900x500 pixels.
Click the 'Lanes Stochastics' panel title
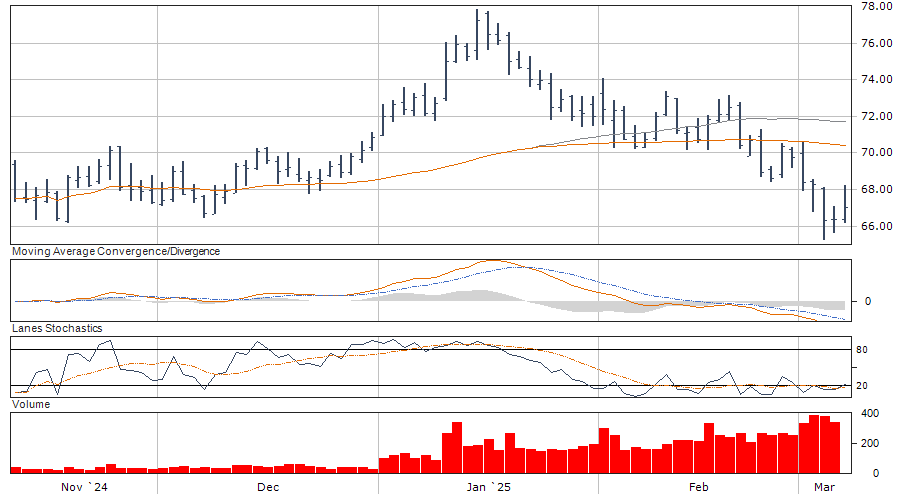(56, 328)
